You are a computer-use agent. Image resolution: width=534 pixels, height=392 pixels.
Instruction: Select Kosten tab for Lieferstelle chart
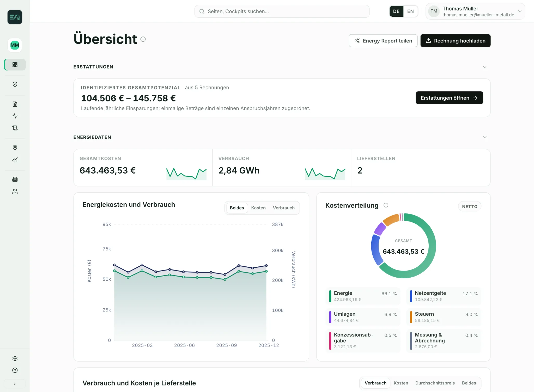[401, 383]
